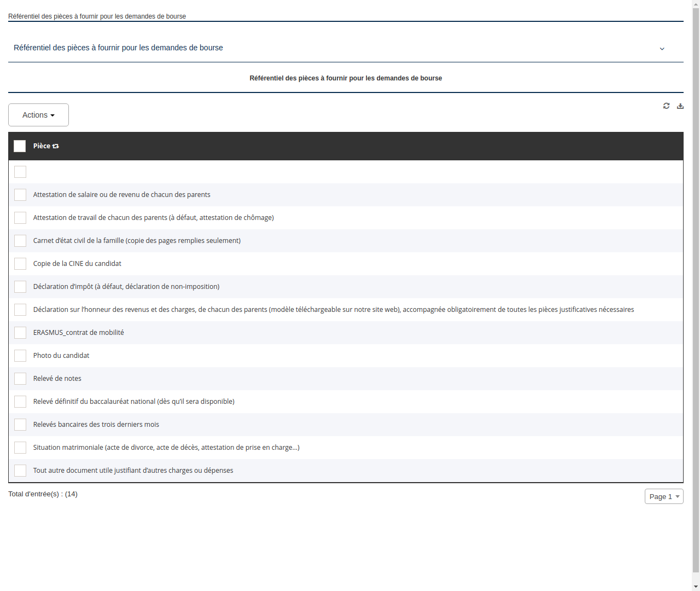Select the "Déclaration d'impôt" checkbox
The image size is (700, 591).
coord(20,286)
